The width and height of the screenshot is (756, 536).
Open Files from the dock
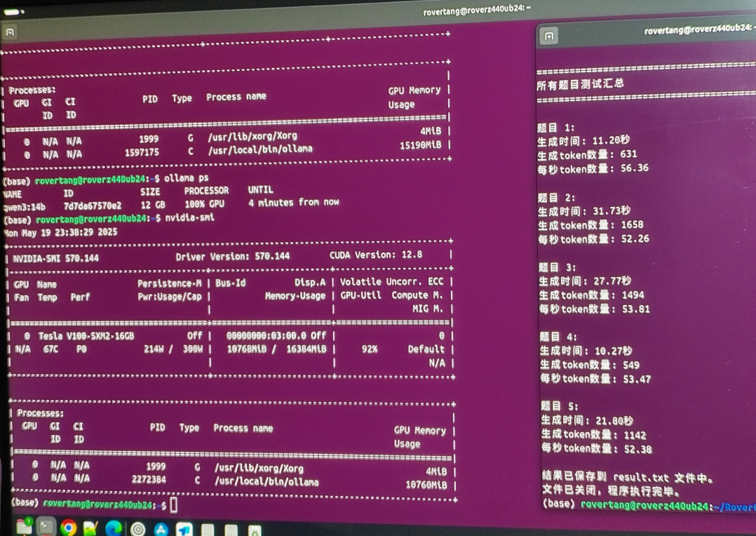pos(23,526)
